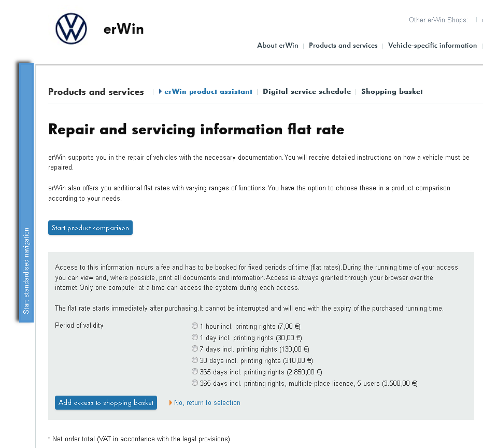
Task: Select 1 hour incl. printing rights option
Action: point(195,326)
